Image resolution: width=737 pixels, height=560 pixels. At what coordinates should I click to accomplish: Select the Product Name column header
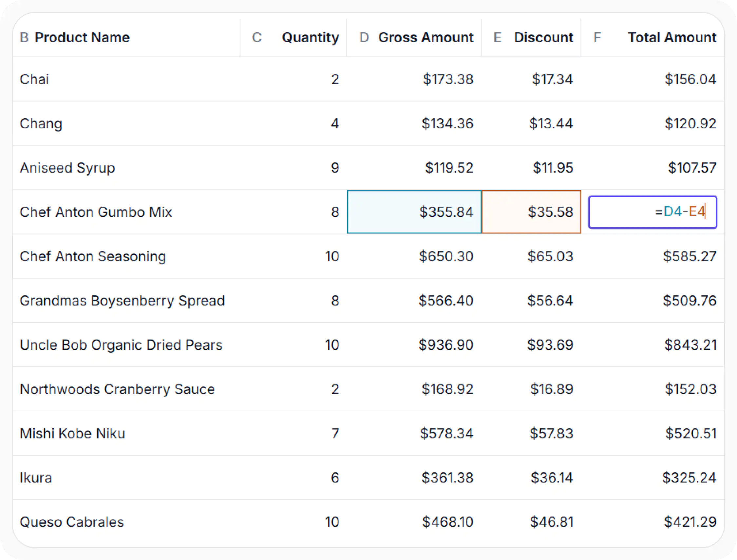(x=126, y=37)
